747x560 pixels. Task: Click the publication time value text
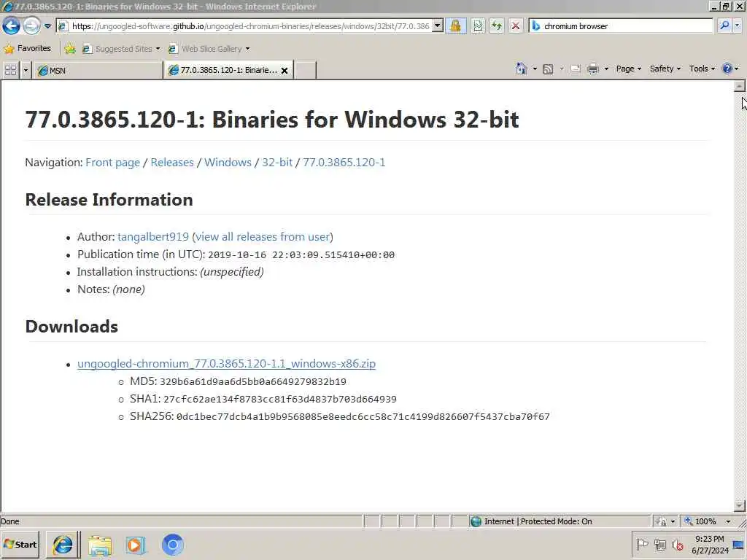[x=301, y=255]
